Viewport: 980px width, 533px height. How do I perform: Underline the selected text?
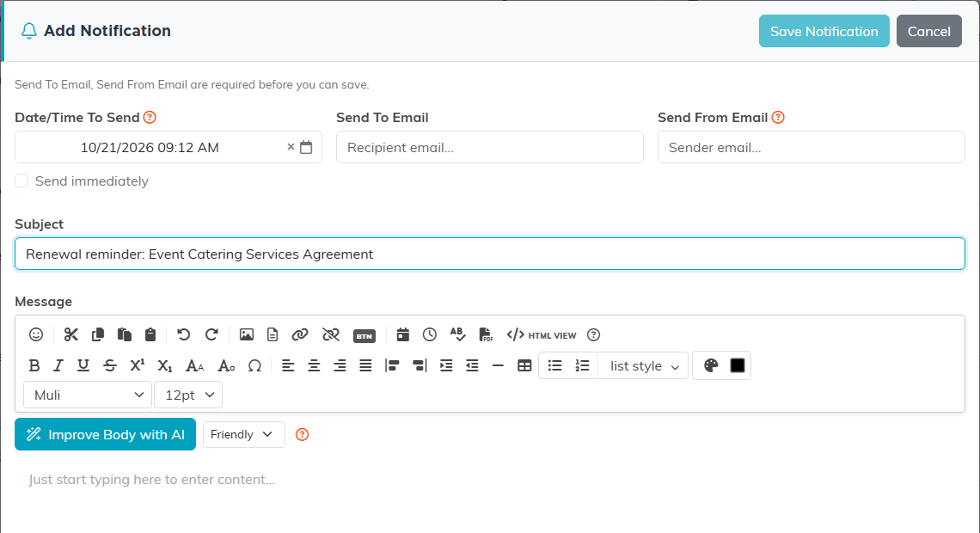tap(83, 365)
